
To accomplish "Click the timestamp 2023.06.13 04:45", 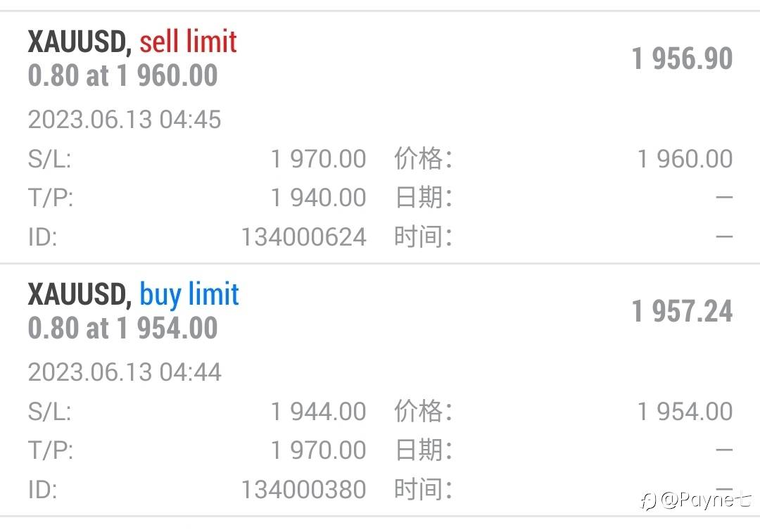I will point(125,120).
